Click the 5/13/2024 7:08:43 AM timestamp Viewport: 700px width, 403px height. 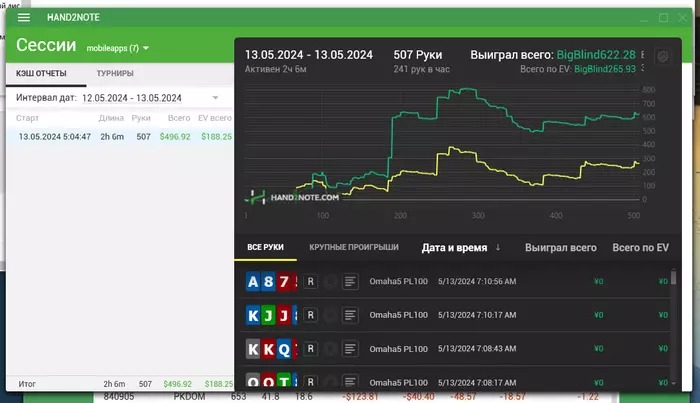(477, 349)
